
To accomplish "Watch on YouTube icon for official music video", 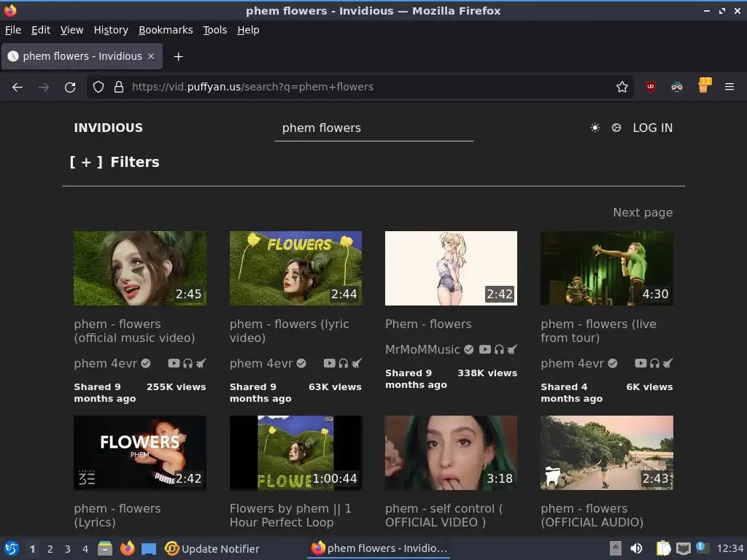I will [x=174, y=363].
